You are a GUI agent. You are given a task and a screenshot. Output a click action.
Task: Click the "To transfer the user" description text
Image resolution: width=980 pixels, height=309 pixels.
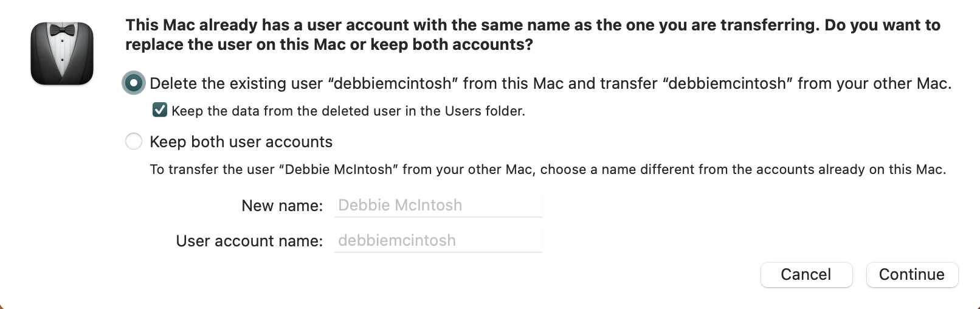(x=547, y=169)
